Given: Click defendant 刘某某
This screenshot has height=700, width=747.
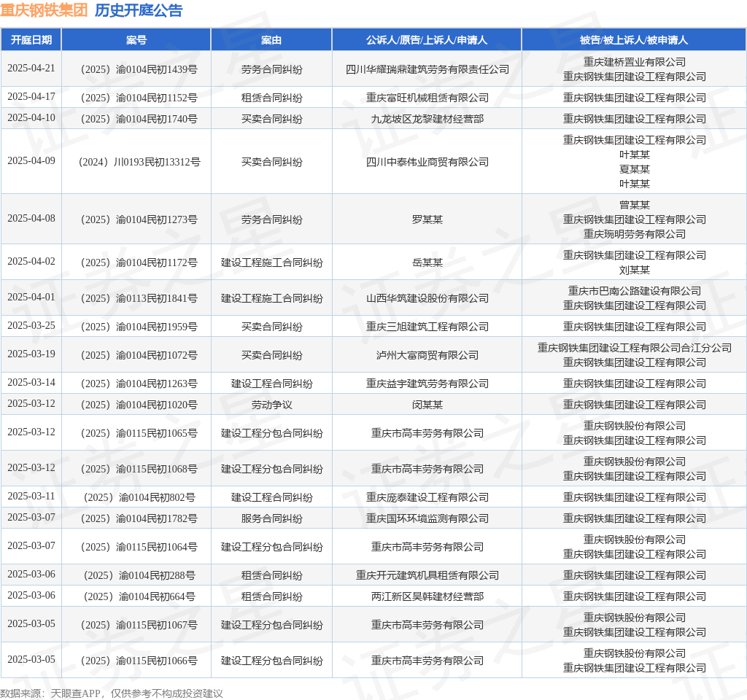Looking at the screenshot, I should (x=635, y=270).
